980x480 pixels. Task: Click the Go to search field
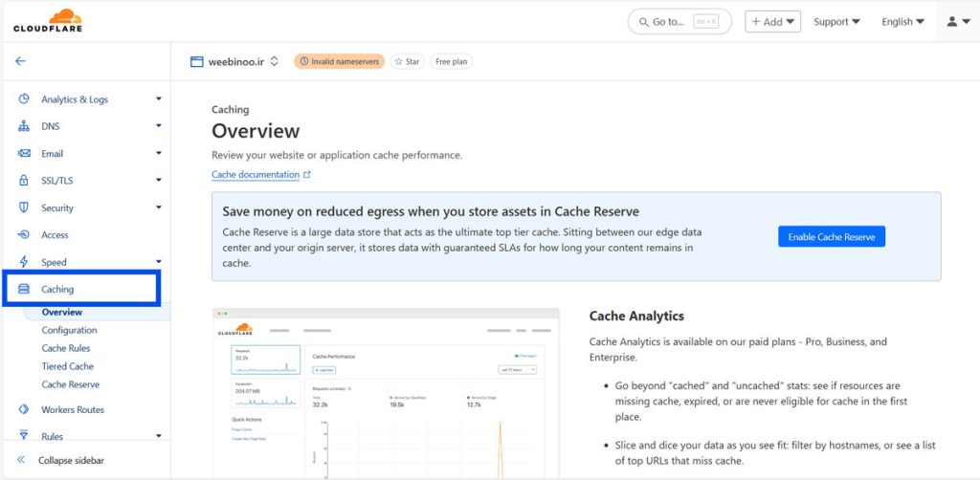pos(679,22)
